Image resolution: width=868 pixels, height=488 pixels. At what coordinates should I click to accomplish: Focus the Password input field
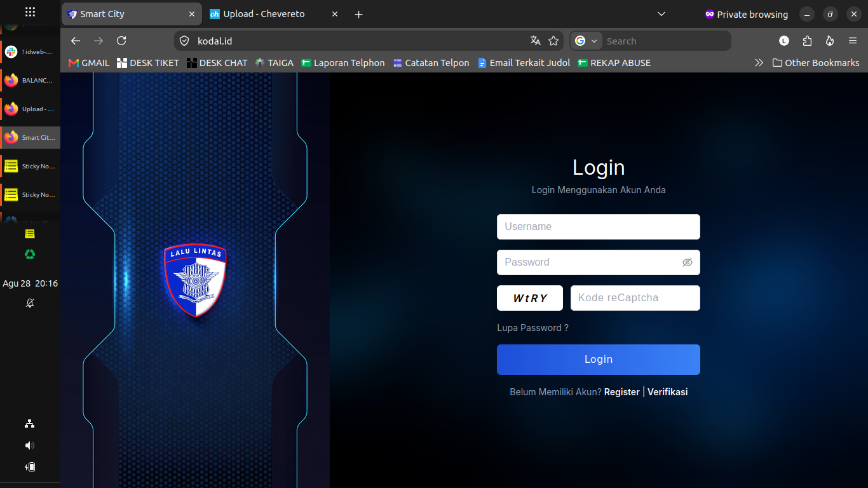coord(599,262)
